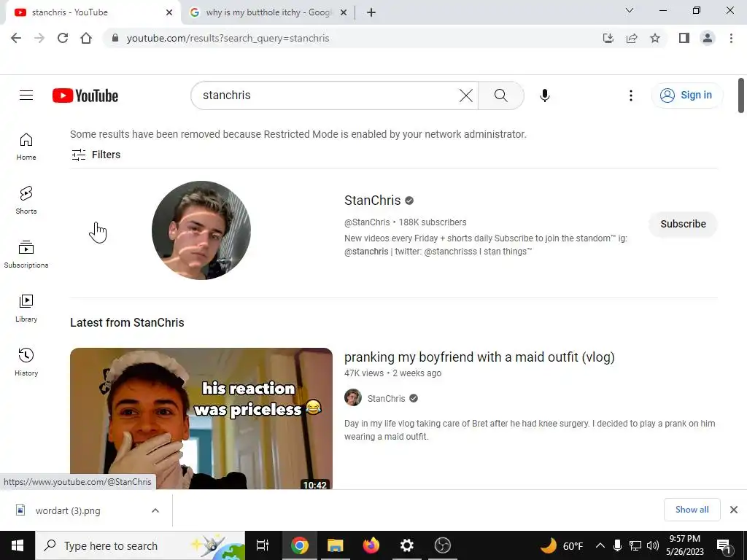Screen dimensions: 747x560
Task: Open Filters for search results
Action: point(96,155)
